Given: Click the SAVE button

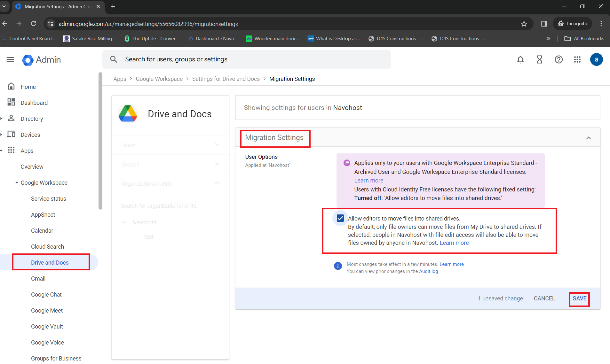Looking at the screenshot, I should pos(579,298).
